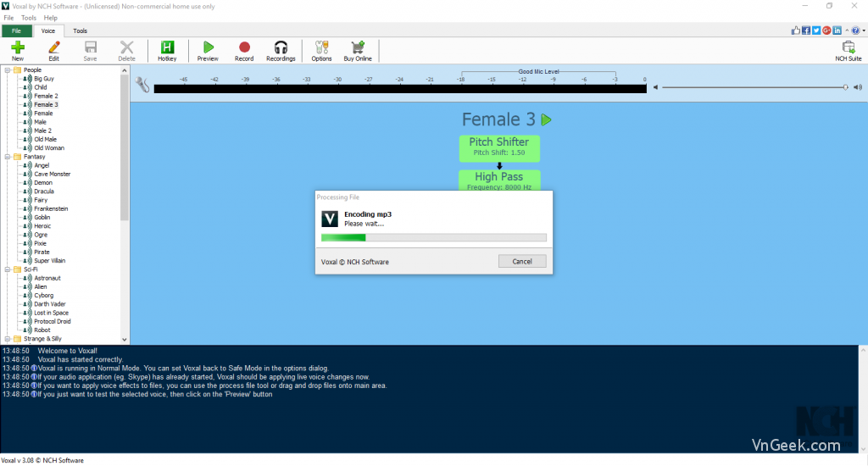Select the Big Guy voice
868x466 pixels.
click(44, 79)
